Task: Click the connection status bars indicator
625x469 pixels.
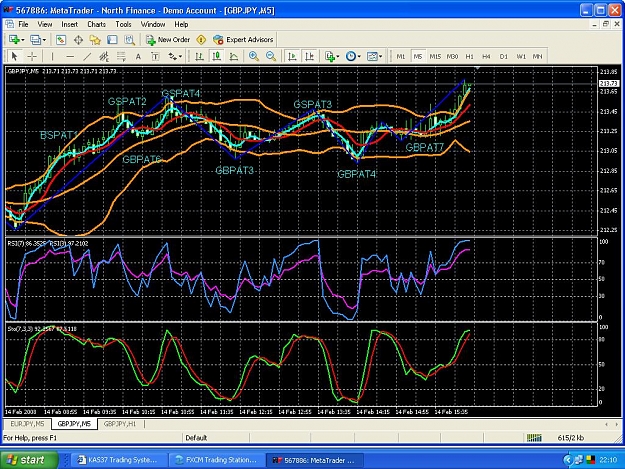Action: 534,438
